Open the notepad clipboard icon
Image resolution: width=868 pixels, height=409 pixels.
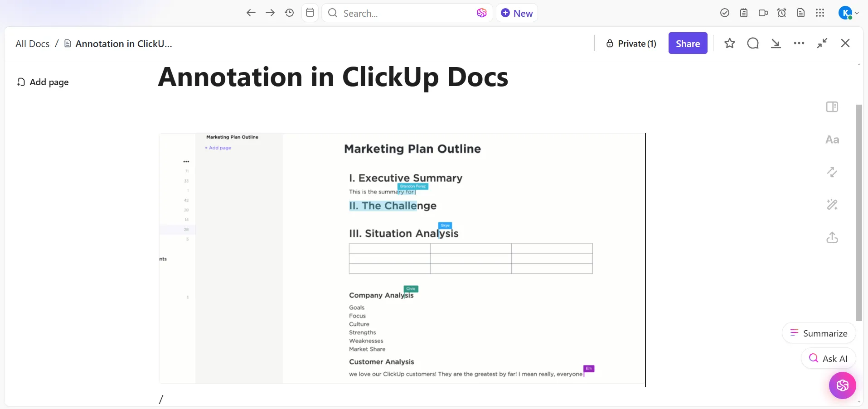tap(744, 13)
